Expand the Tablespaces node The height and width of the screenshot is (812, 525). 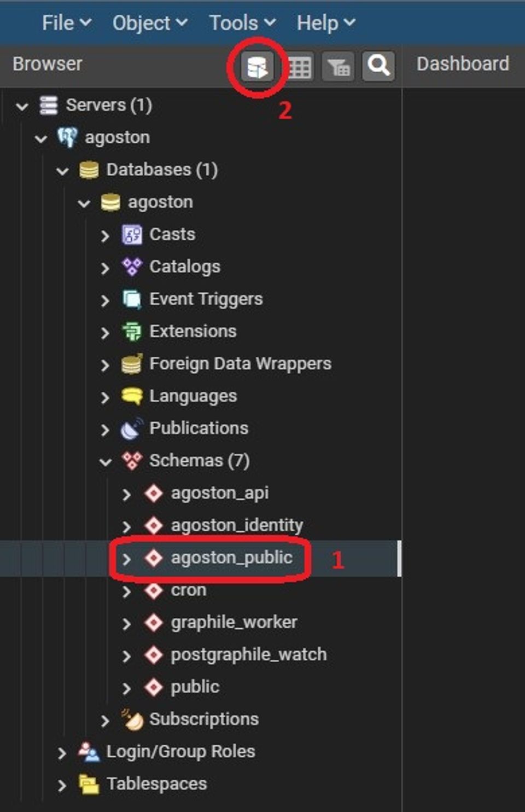tap(62, 785)
